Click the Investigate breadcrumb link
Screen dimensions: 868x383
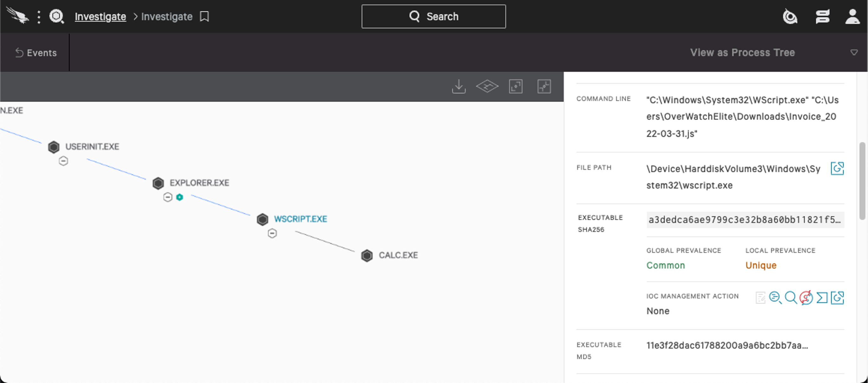[x=100, y=16]
